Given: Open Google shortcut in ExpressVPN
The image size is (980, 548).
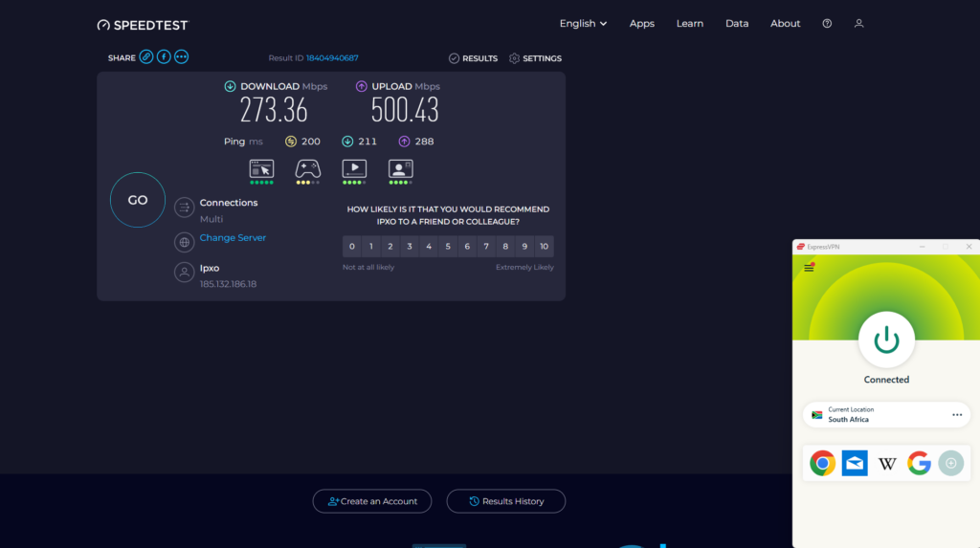Looking at the screenshot, I should coord(919,463).
